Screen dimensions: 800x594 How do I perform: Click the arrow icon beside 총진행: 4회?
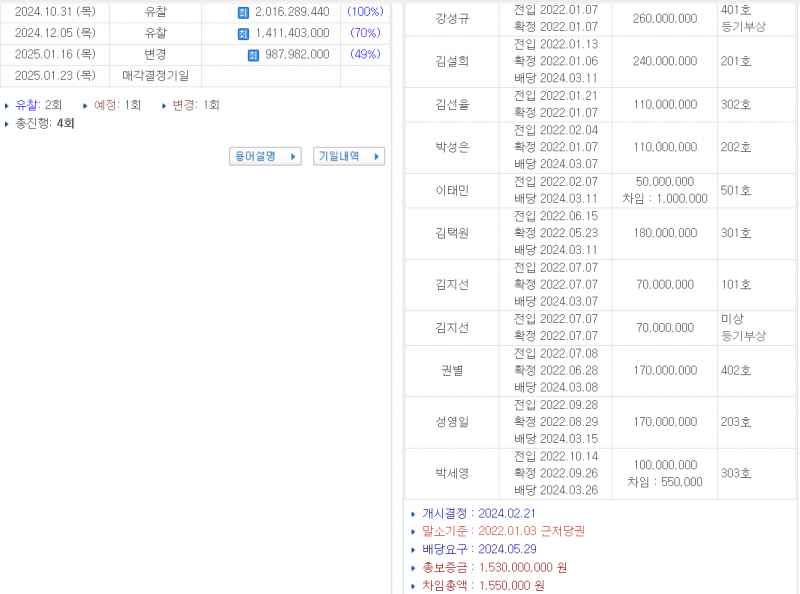pos(7,124)
